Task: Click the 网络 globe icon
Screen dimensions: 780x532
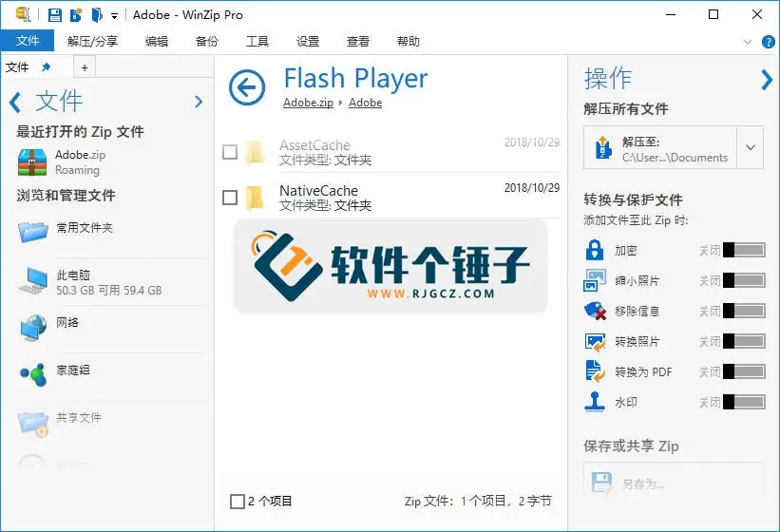Action: click(33, 328)
